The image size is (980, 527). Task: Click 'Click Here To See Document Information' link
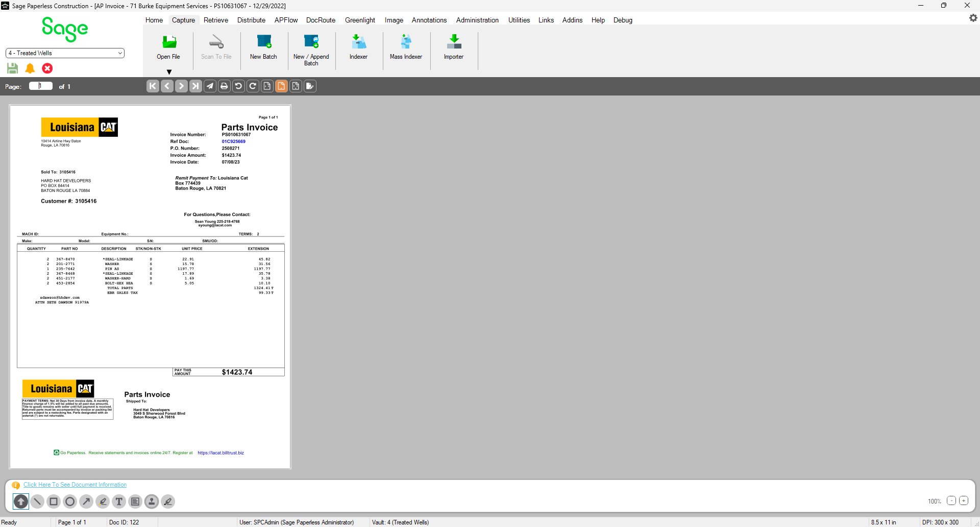(75, 485)
